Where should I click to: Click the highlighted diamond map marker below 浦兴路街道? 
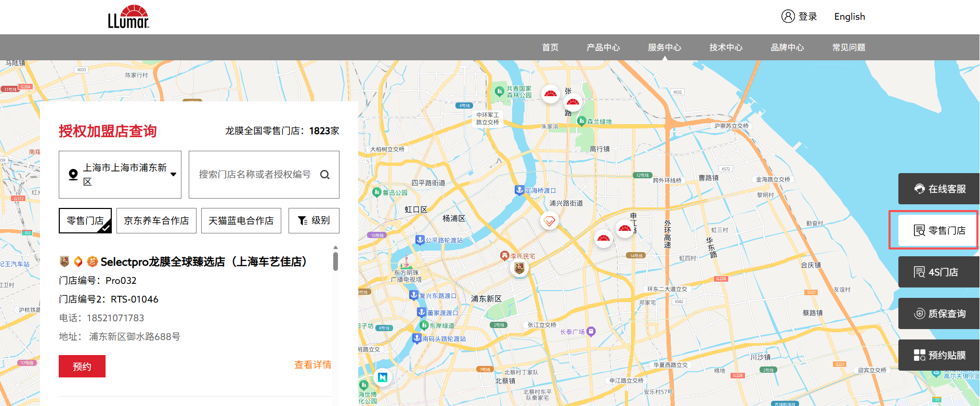[x=549, y=221]
